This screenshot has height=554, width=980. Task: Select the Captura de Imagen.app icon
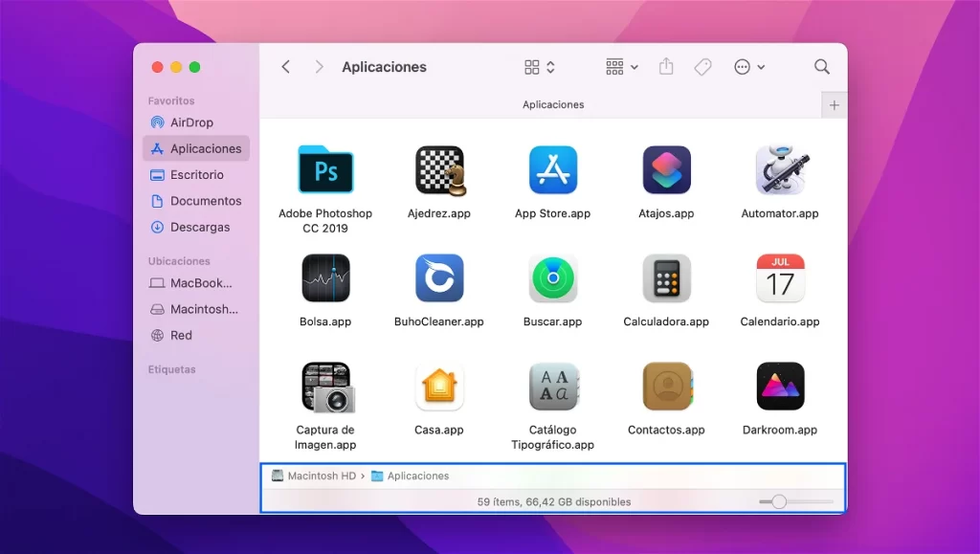click(x=328, y=388)
